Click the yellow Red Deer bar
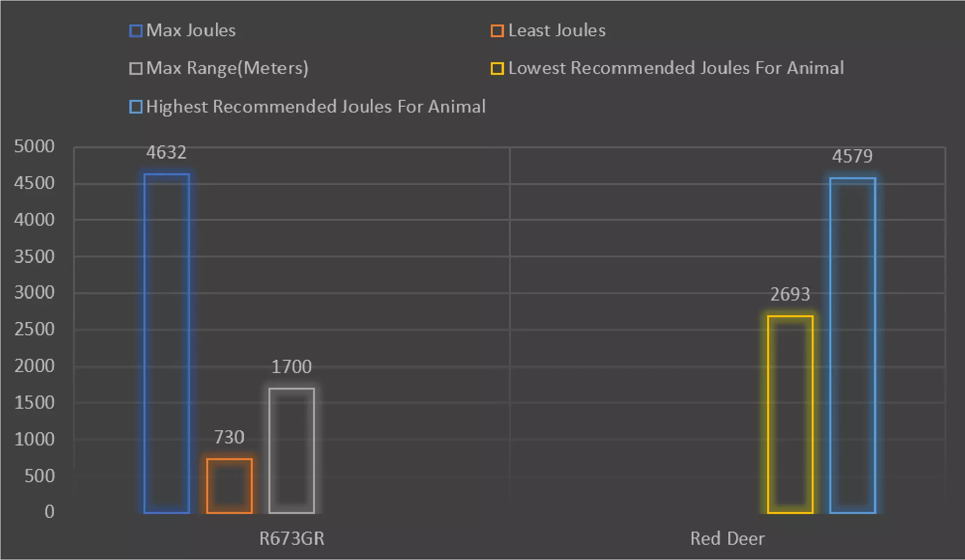965x560 pixels. tap(790, 414)
